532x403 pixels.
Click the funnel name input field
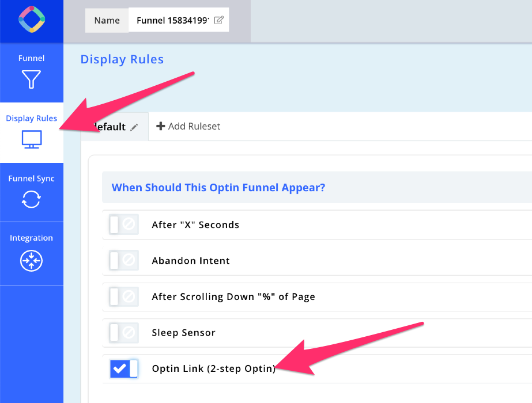click(x=172, y=20)
